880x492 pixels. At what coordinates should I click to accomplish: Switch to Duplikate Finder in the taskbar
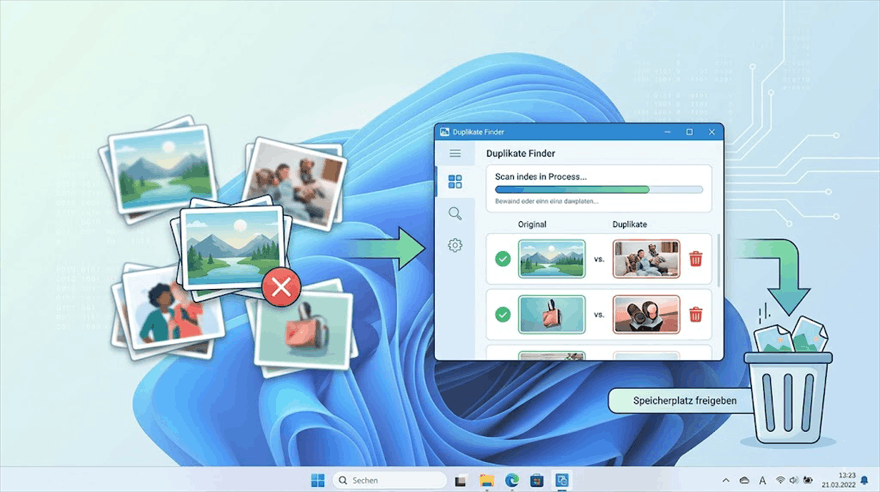562,480
